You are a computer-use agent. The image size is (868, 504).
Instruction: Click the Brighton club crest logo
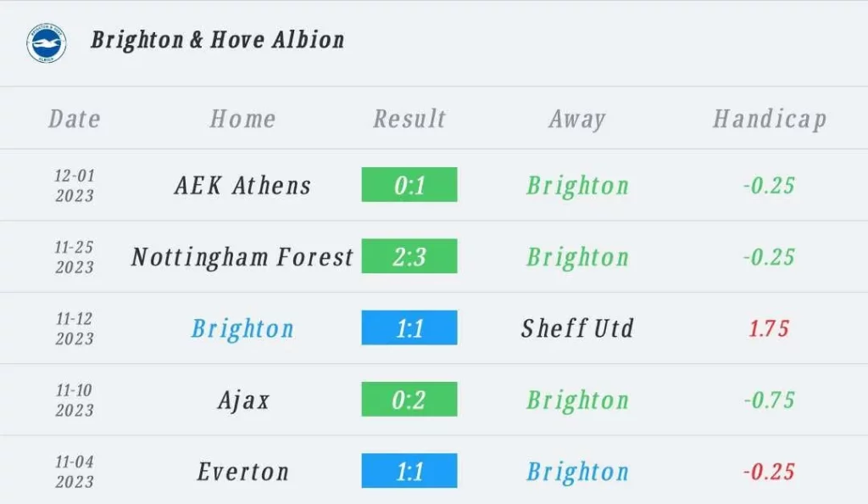47,42
